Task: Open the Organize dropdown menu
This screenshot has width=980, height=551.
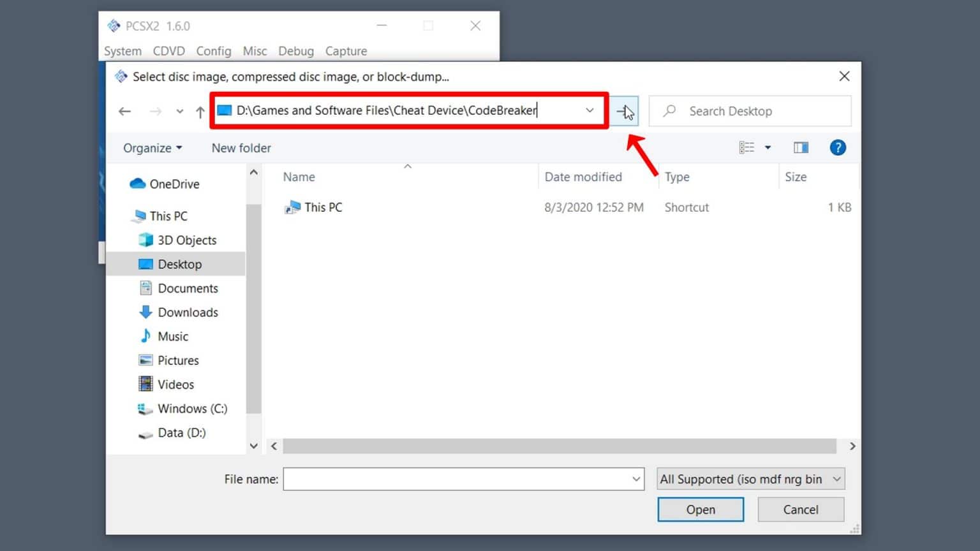Action: point(152,148)
